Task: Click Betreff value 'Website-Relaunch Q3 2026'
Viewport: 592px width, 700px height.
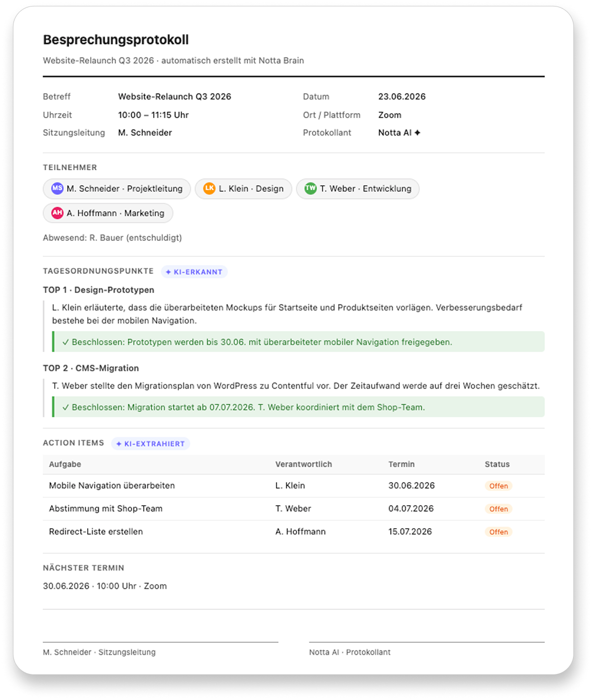Action: [x=175, y=97]
